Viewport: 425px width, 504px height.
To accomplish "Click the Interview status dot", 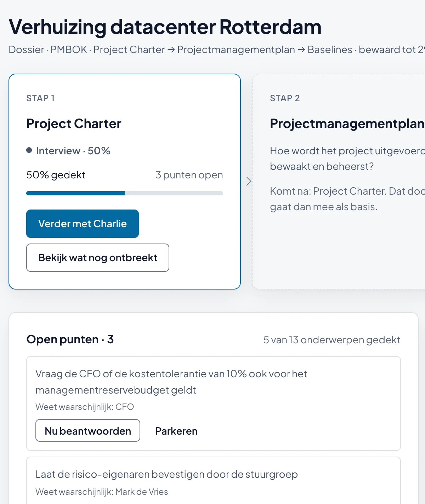I will (29, 150).
